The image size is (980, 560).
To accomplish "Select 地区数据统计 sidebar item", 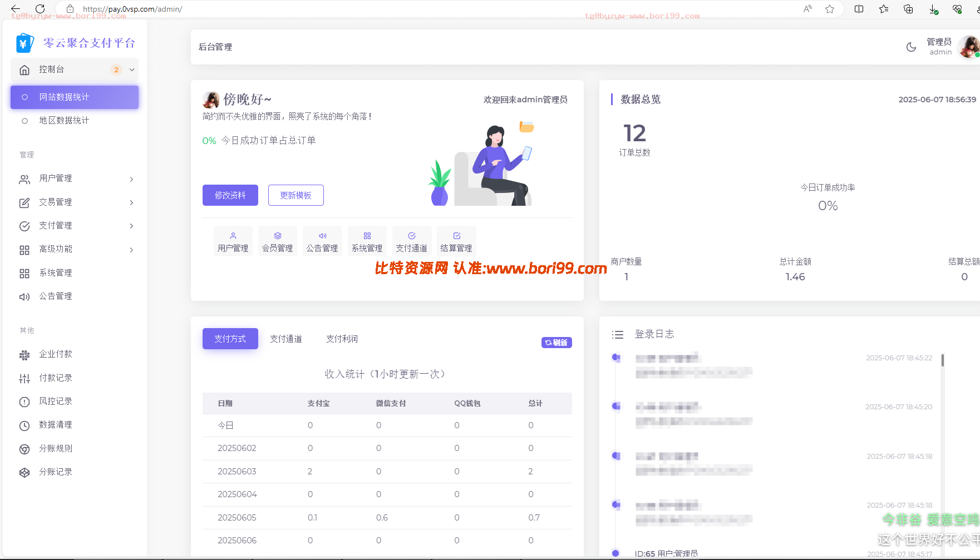I will 75,121.
